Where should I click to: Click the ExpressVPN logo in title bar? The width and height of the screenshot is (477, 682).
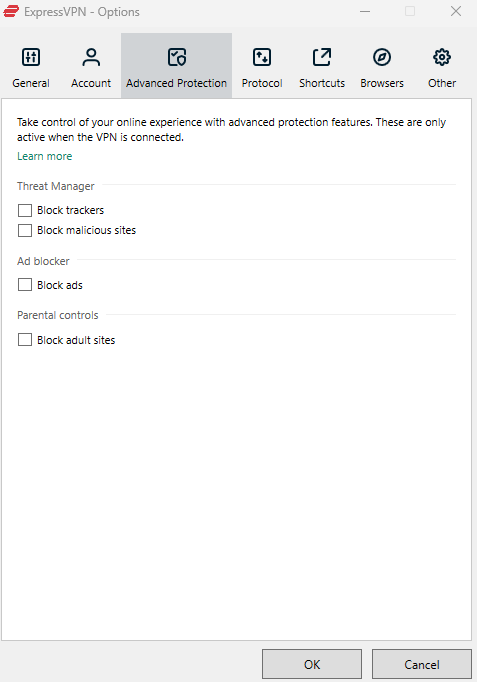pyautogui.click(x=11, y=11)
